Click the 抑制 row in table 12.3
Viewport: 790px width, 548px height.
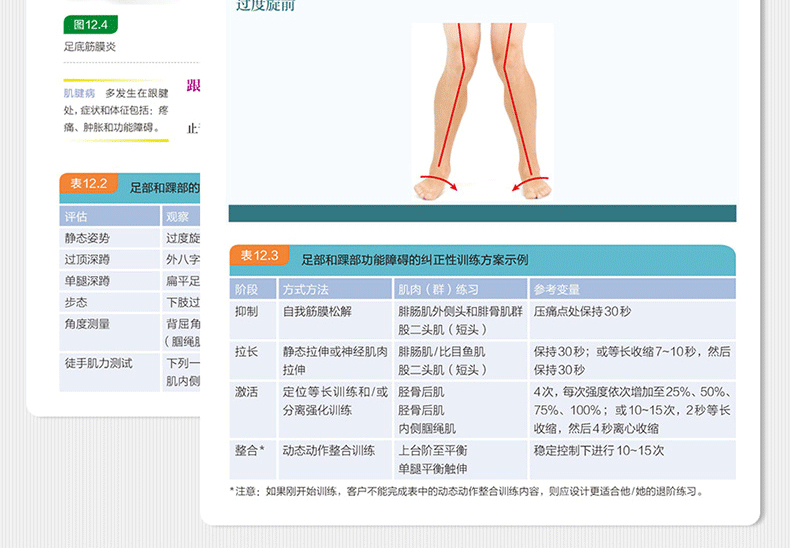click(x=246, y=311)
